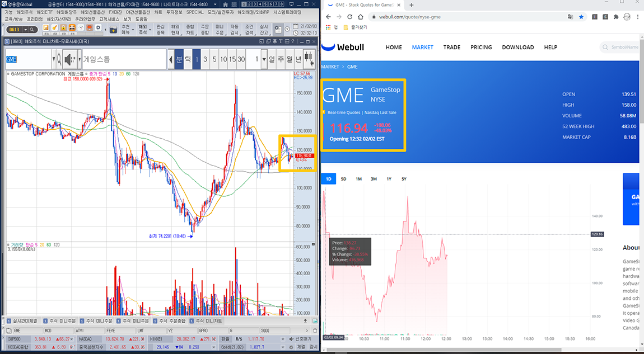
Task: Select the 3 minute interval
Action: click(x=206, y=59)
